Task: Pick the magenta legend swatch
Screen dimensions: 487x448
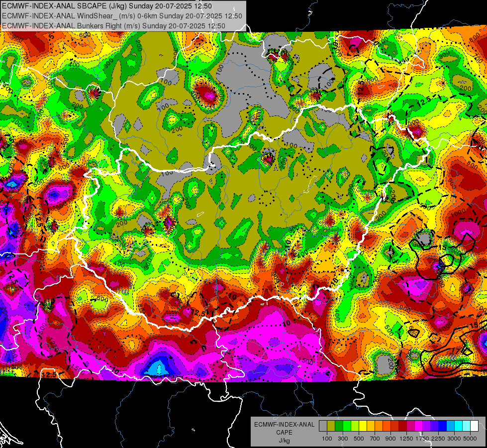Action: pyautogui.click(x=419, y=426)
